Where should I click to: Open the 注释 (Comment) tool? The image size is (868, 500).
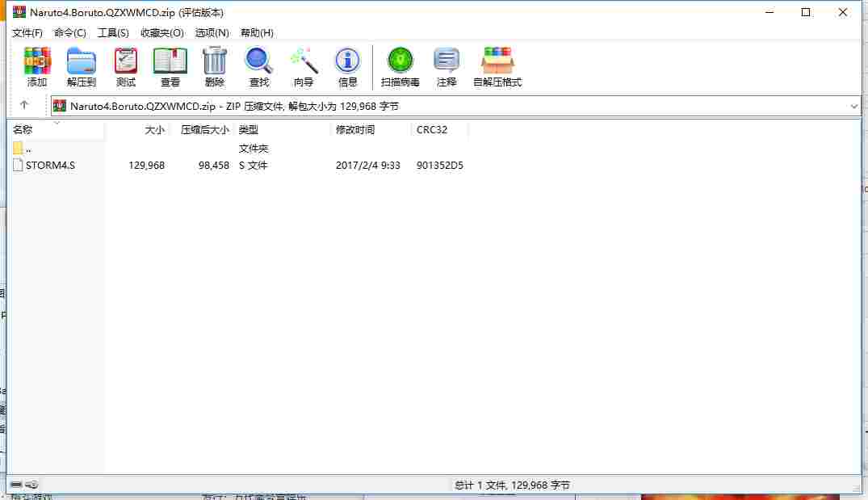447,67
